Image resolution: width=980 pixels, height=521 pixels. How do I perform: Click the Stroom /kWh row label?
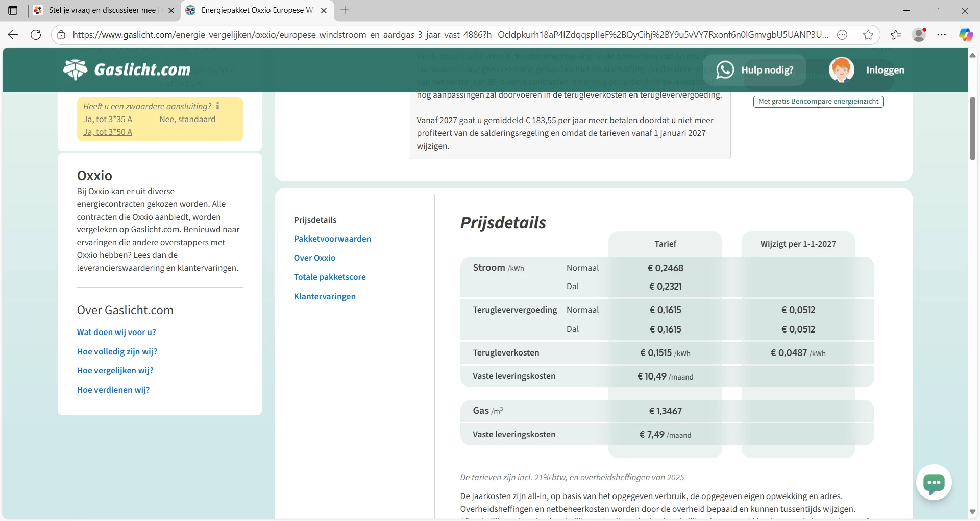[x=498, y=268]
